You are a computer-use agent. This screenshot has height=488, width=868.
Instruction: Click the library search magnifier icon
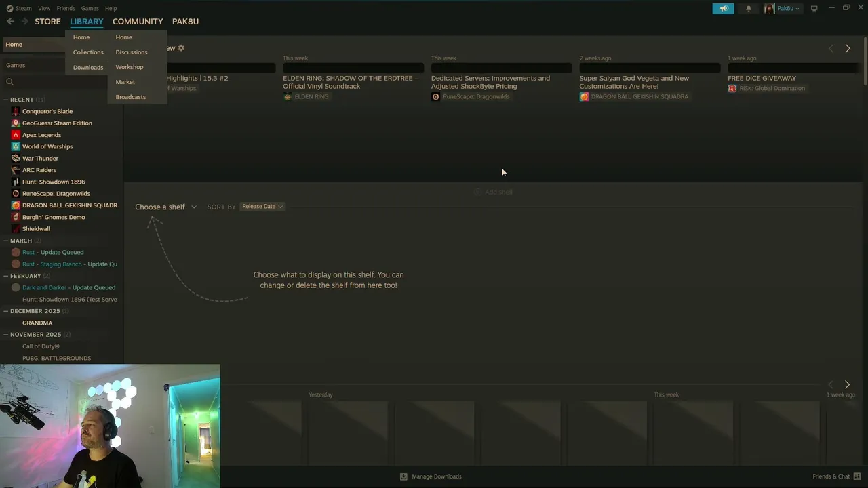pos(9,82)
